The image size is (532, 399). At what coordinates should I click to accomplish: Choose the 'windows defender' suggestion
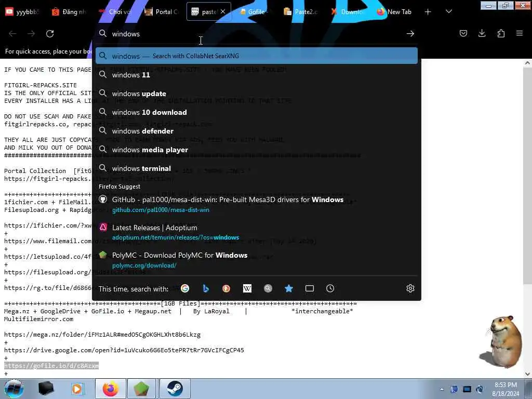click(257, 131)
